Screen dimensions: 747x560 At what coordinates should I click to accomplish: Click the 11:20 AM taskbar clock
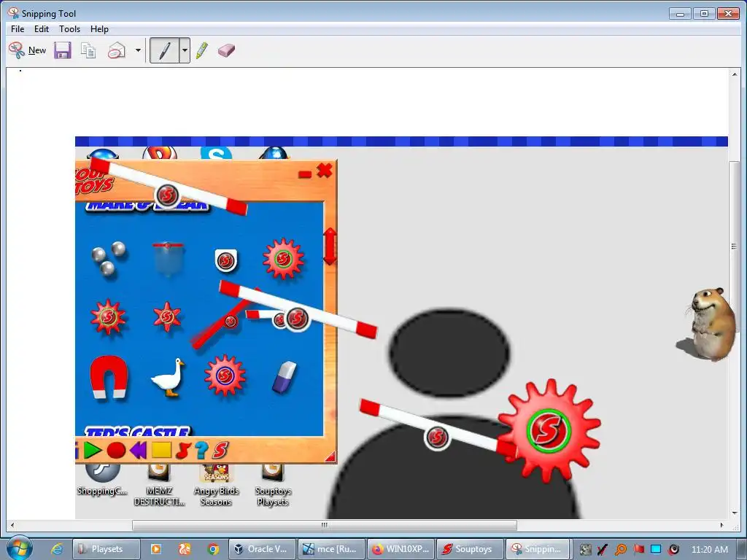pyautogui.click(x=709, y=550)
